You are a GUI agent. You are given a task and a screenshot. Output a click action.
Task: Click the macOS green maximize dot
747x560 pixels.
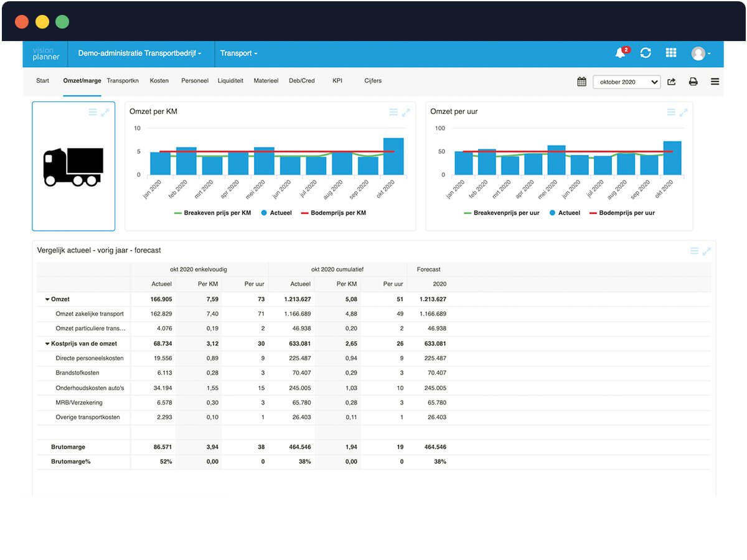point(62,22)
